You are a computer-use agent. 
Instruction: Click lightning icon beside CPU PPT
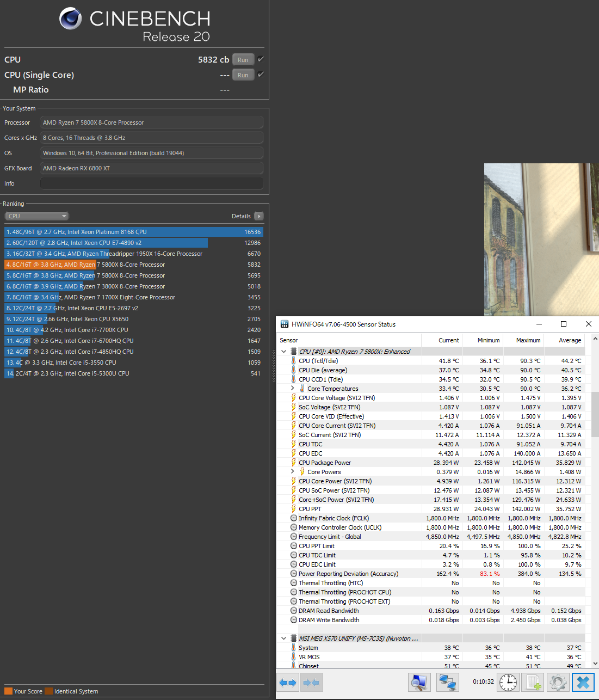tap(294, 508)
